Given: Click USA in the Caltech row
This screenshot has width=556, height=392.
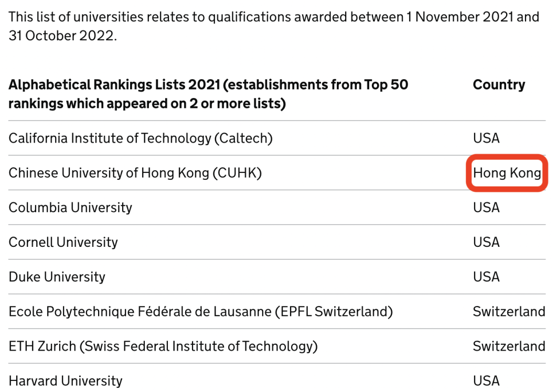Looking at the screenshot, I should tap(486, 138).
